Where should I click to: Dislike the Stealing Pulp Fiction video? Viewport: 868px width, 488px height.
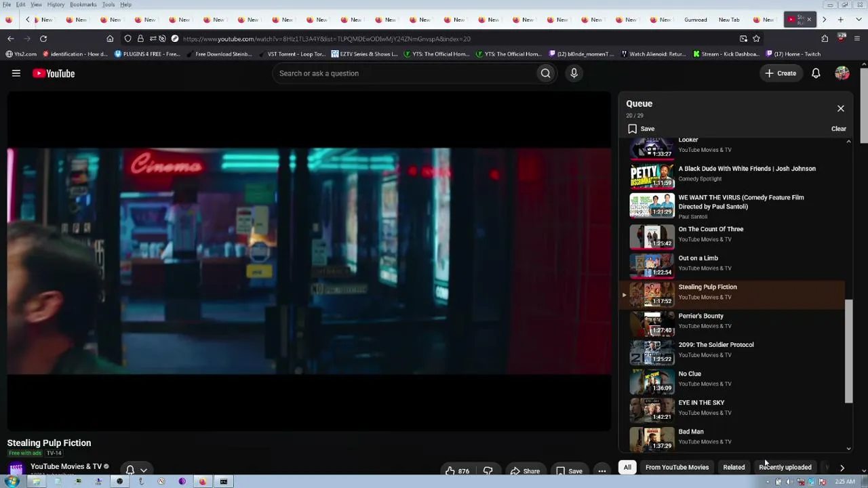[x=488, y=471]
